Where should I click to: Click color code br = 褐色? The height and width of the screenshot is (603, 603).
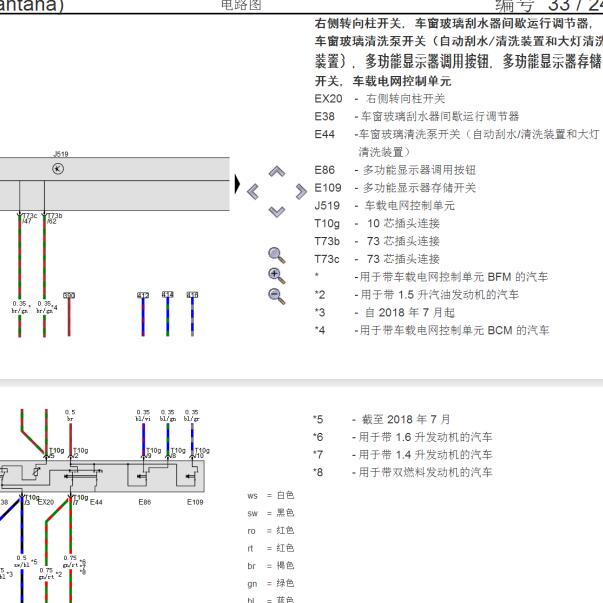tap(271, 566)
